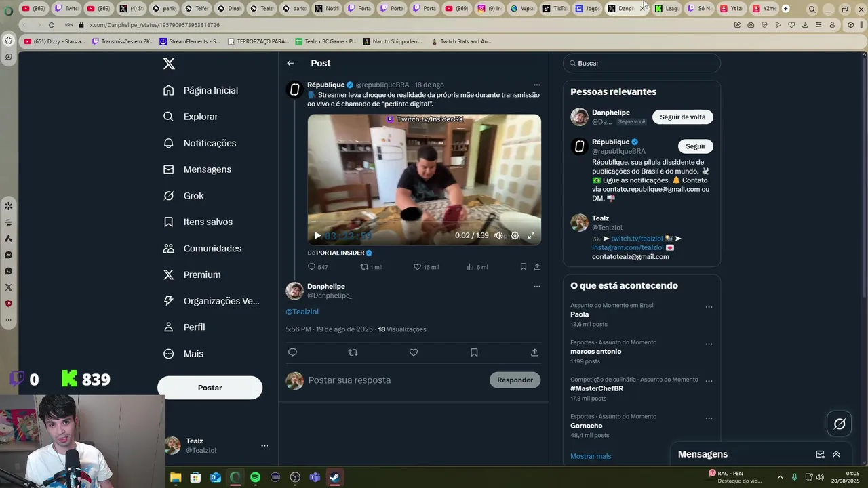The image size is (868, 488).
Task: View analytics 6 mil icon
Action: click(x=470, y=267)
